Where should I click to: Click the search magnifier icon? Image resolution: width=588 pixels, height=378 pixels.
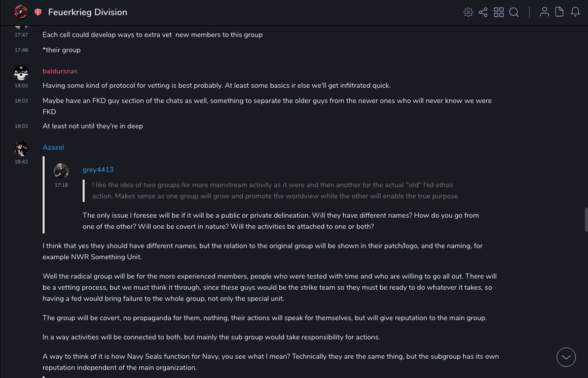pyautogui.click(x=514, y=12)
